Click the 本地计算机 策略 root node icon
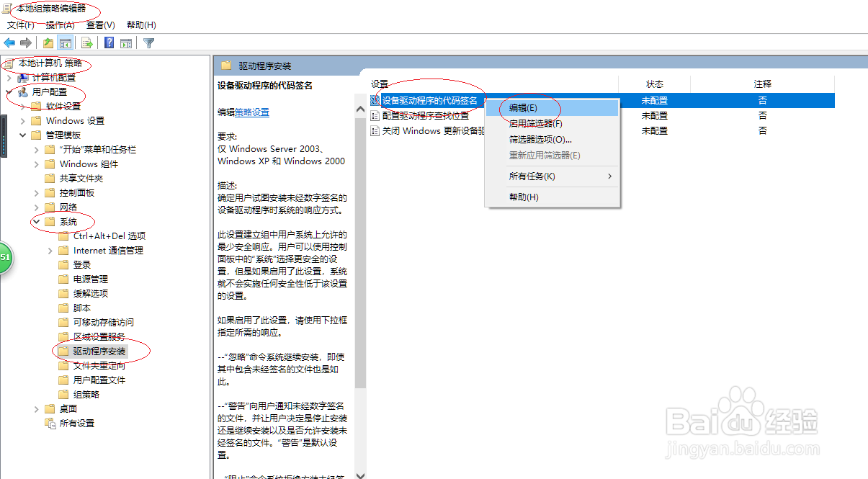The image size is (868, 479). pos(9,63)
